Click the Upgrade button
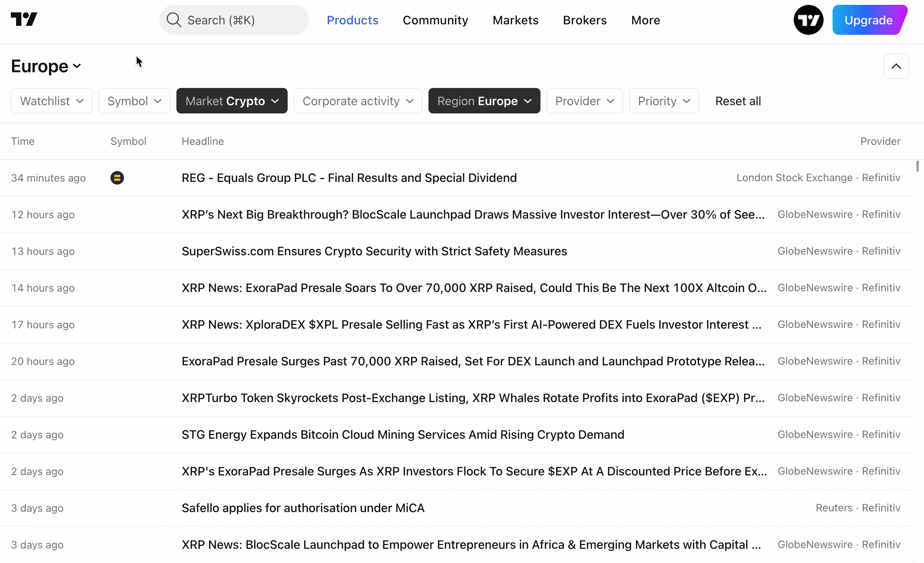The height and width of the screenshot is (563, 924). pos(868,20)
